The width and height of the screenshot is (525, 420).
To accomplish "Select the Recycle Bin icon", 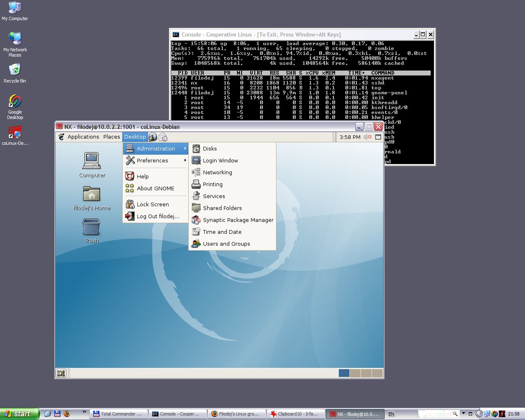I will (15, 73).
